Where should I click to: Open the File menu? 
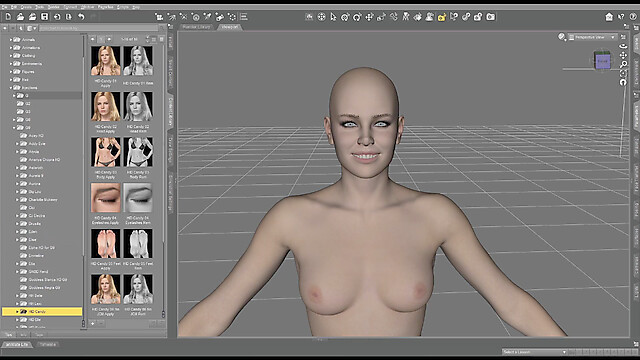click(x=4, y=7)
